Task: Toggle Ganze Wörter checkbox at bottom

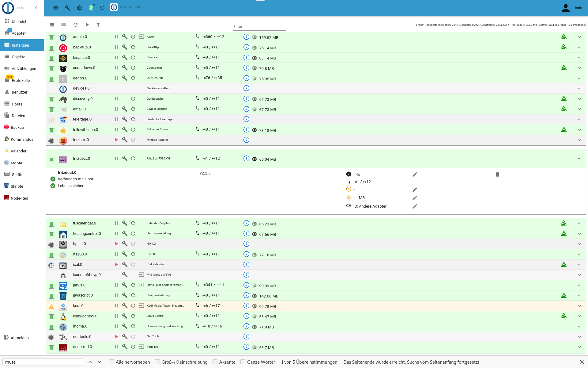Action: [x=243, y=362]
